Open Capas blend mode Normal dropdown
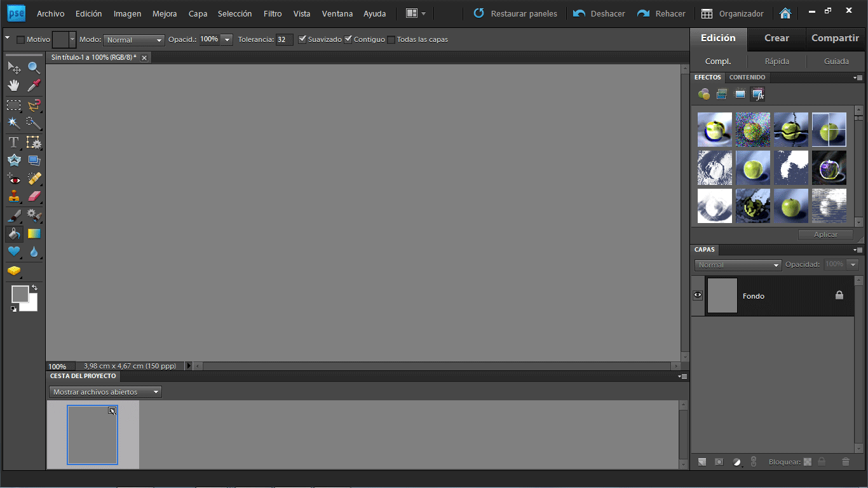 click(x=738, y=265)
